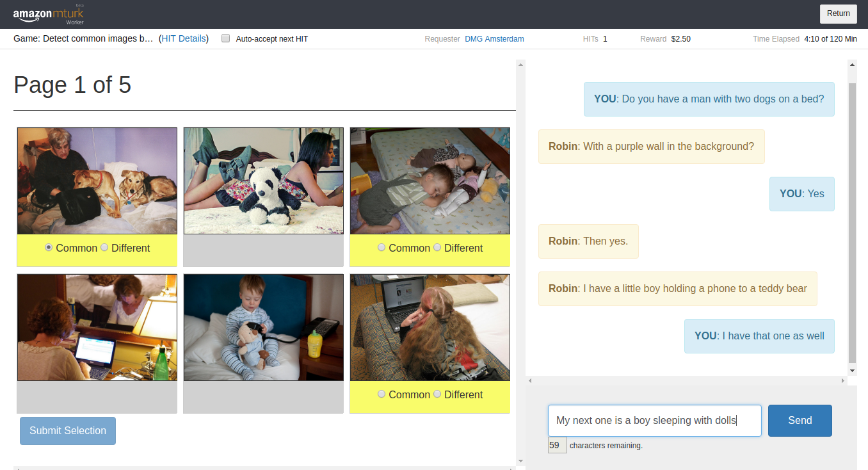Click Robin's message about a purple wall
Viewport: 868px width, 470px height.
pos(652,147)
